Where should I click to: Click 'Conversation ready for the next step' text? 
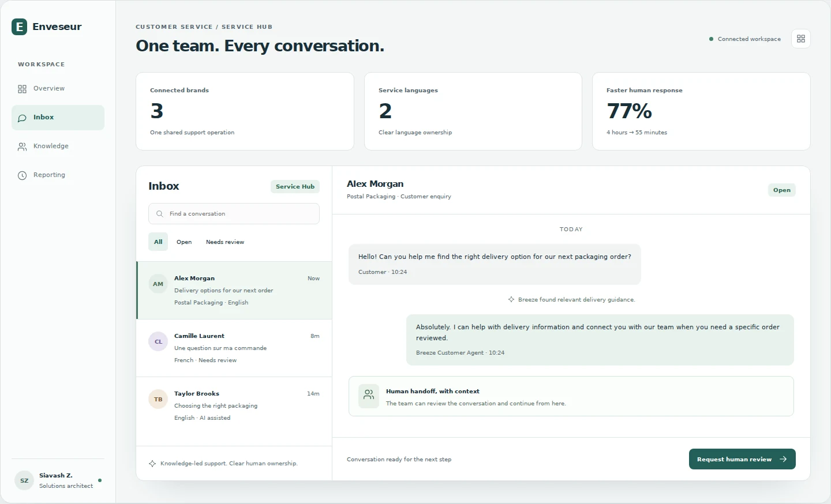[x=399, y=460]
